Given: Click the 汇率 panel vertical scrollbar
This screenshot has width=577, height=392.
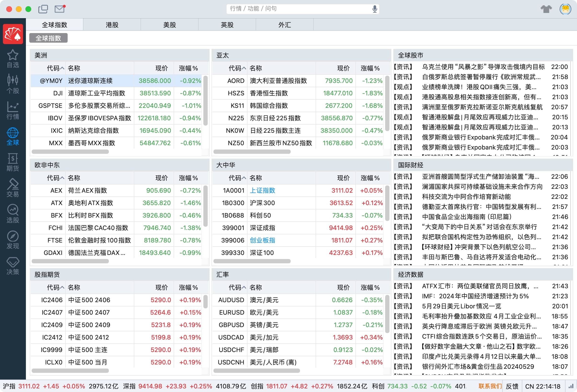Looking at the screenshot, I should (x=387, y=314).
